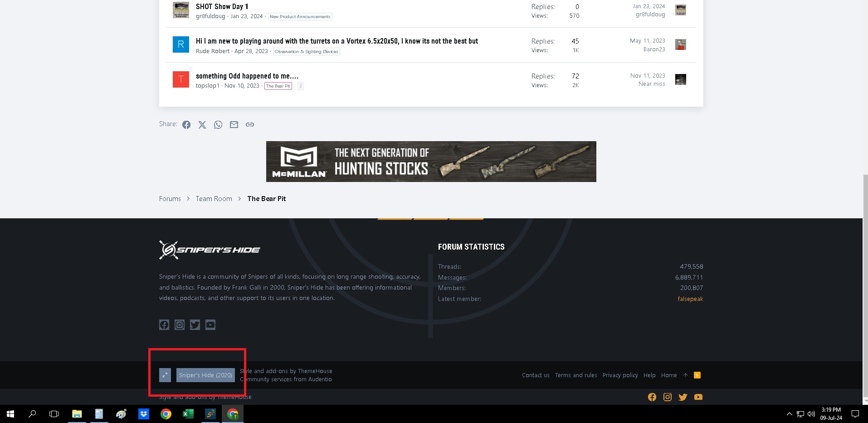868x423 pixels.
Task: Open Terms and rules link
Action: 576,375
